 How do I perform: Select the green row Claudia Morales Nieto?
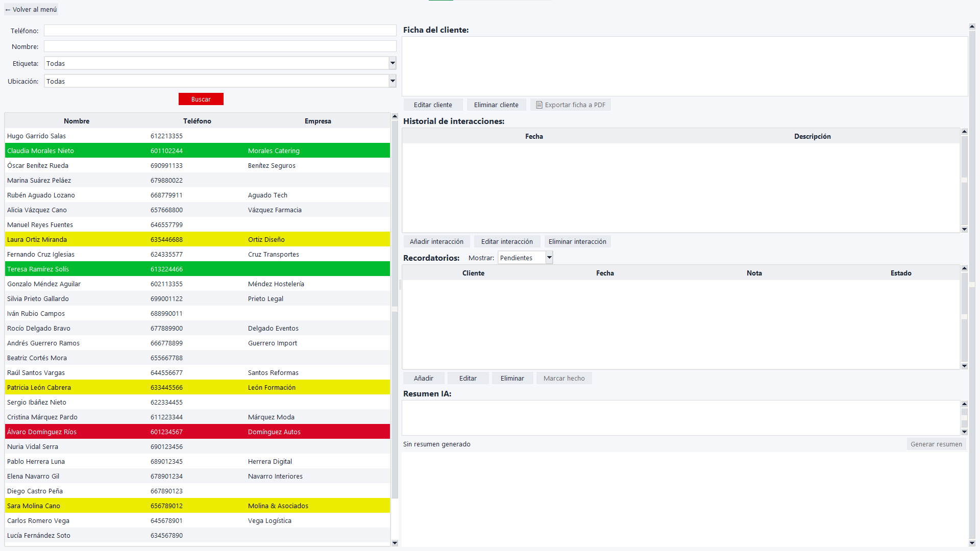coord(198,151)
